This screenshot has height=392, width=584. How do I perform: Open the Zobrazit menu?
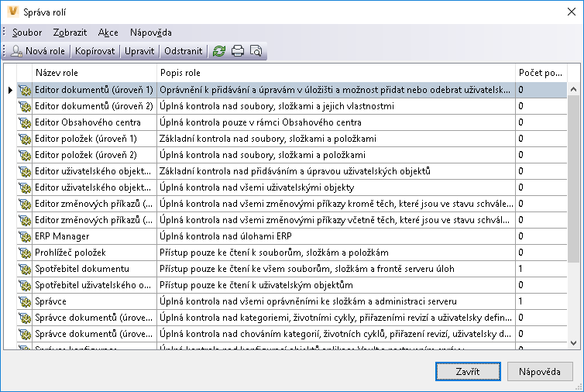(70, 33)
